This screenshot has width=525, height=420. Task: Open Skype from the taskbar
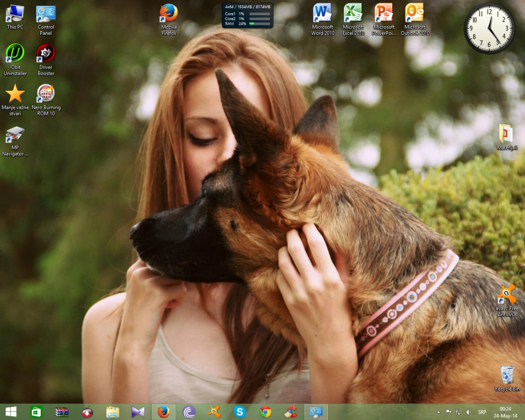click(x=239, y=412)
